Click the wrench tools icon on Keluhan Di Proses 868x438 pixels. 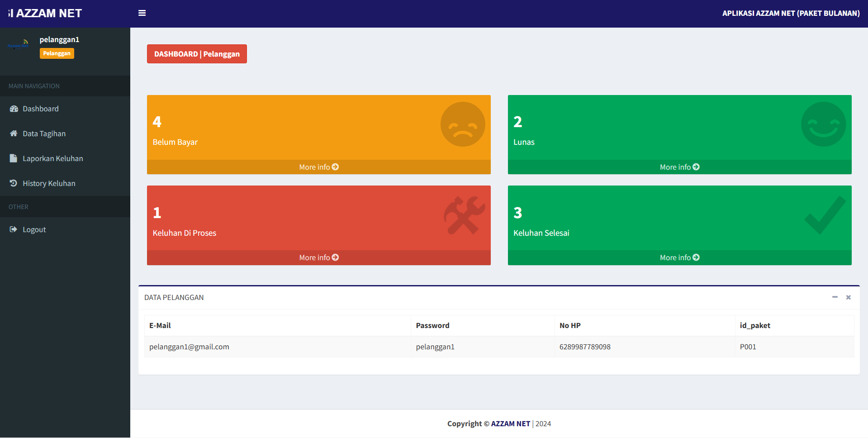[x=464, y=215]
